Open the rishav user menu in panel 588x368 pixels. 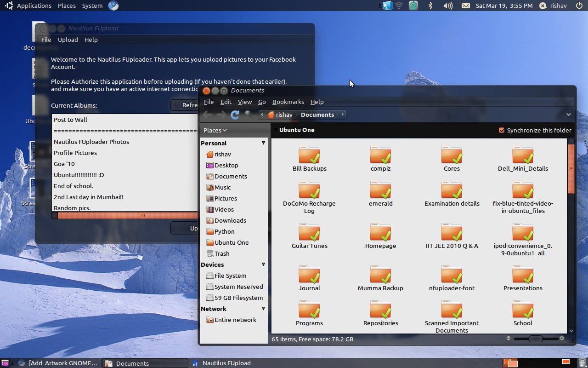pos(553,6)
